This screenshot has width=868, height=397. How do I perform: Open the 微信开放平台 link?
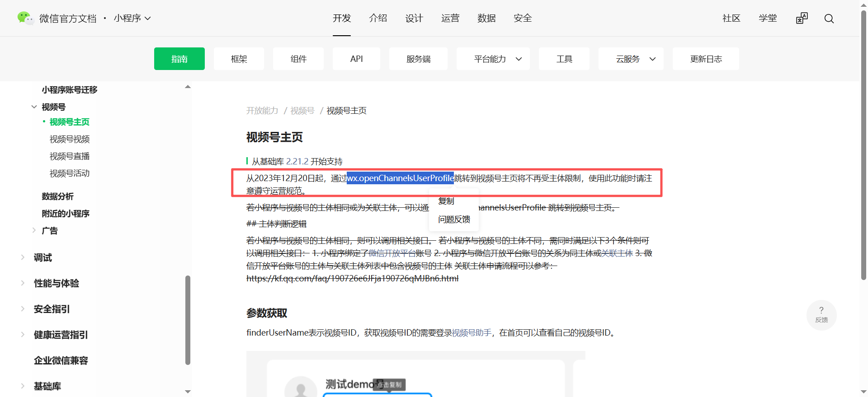click(392, 253)
